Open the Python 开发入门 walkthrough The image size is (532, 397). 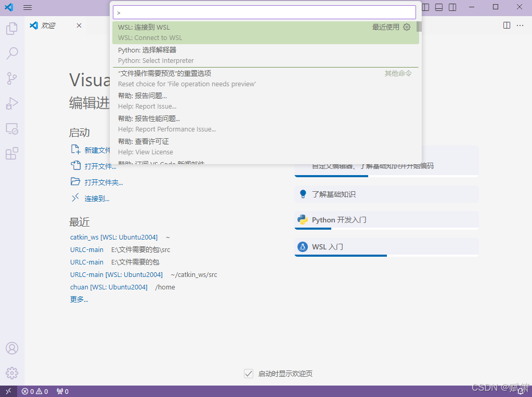pyautogui.click(x=386, y=220)
